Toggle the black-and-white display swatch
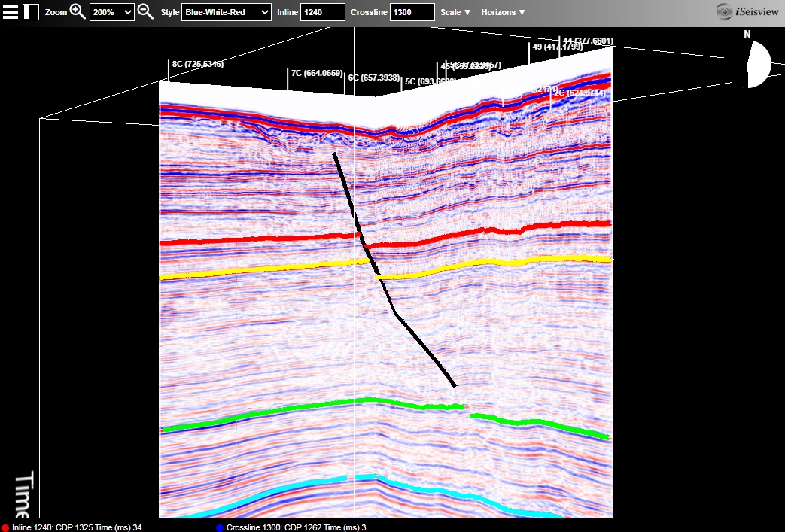The height and width of the screenshot is (532, 785). point(29,11)
